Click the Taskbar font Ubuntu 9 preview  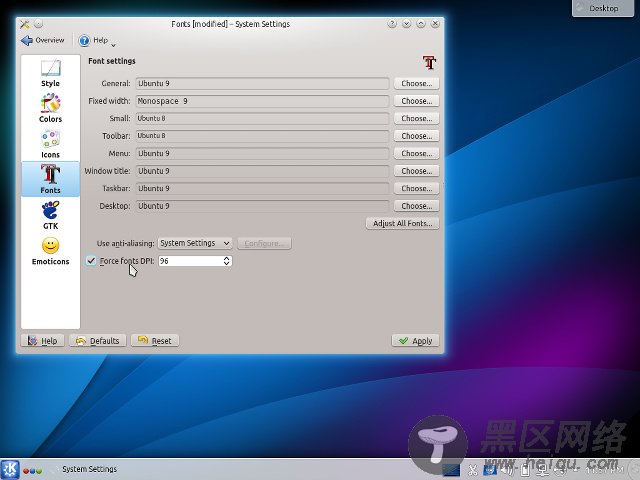(x=262, y=188)
